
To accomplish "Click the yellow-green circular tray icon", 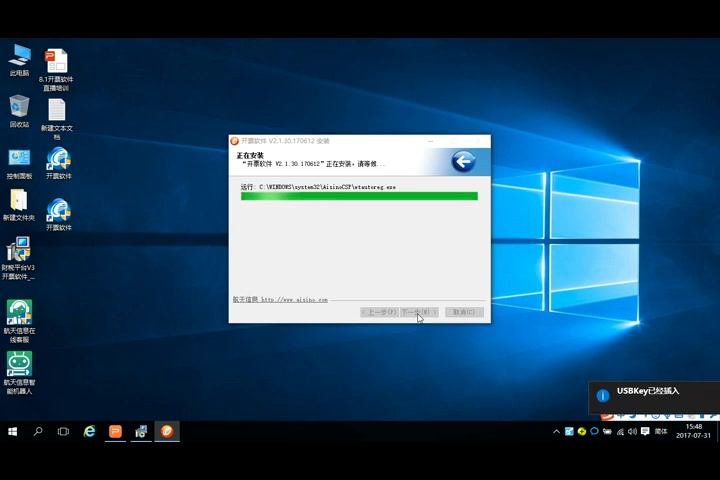I will click(x=582, y=431).
